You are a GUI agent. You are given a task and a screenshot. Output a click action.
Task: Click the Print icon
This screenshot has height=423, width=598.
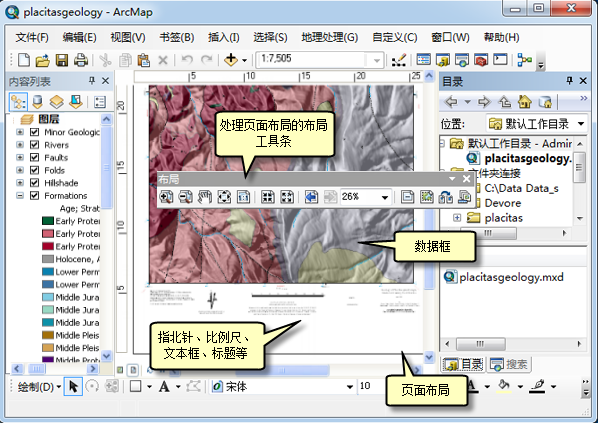81,60
